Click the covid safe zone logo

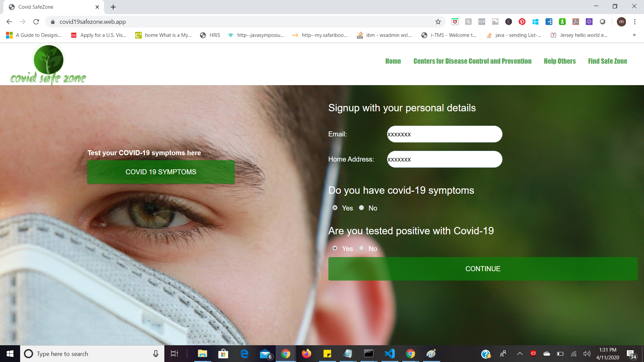(x=48, y=64)
